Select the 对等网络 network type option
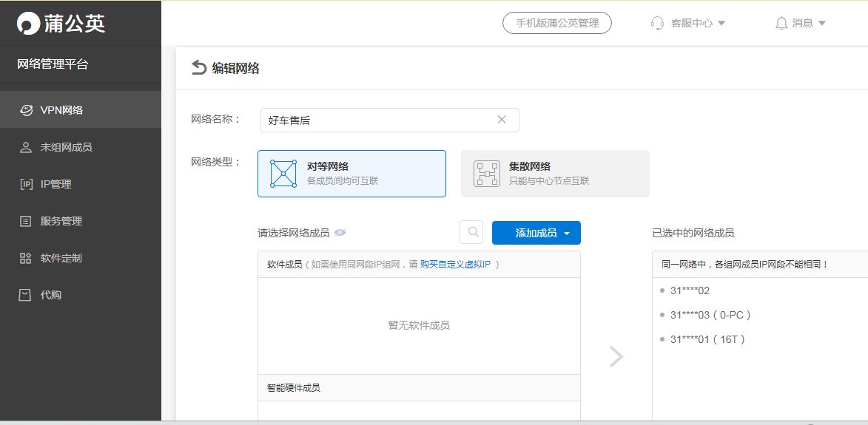 [351, 174]
